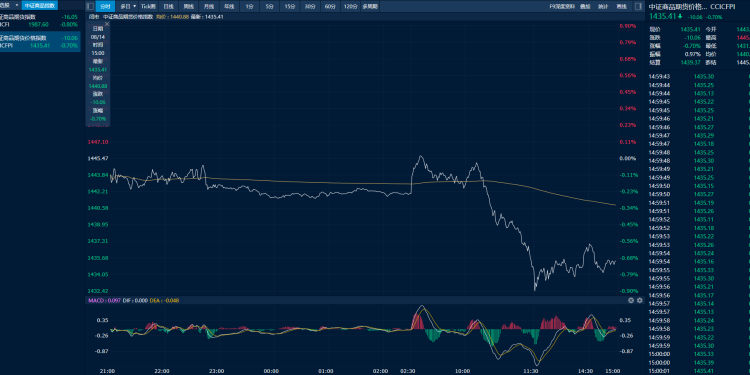Select the 1分 one-minute period

click(x=249, y=6)
